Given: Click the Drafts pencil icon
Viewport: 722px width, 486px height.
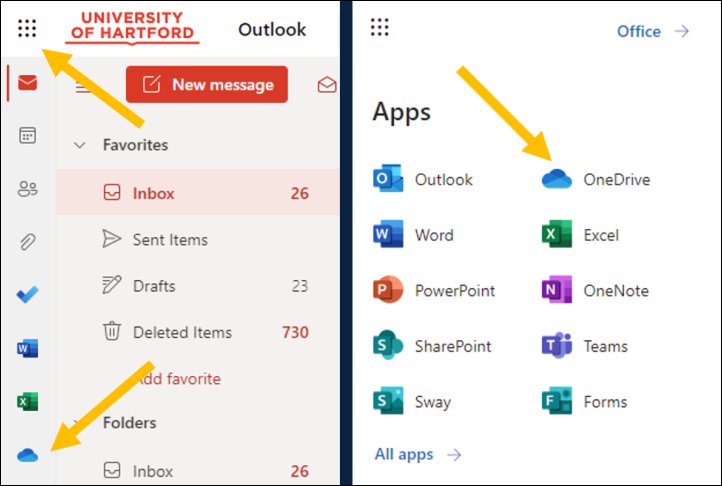Looking at the screenshot, I should click(111, 285).
